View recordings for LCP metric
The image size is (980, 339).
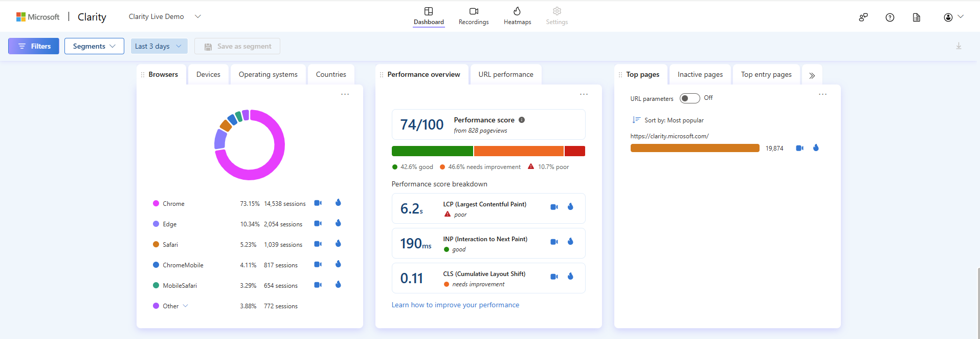tap(554, 207)
